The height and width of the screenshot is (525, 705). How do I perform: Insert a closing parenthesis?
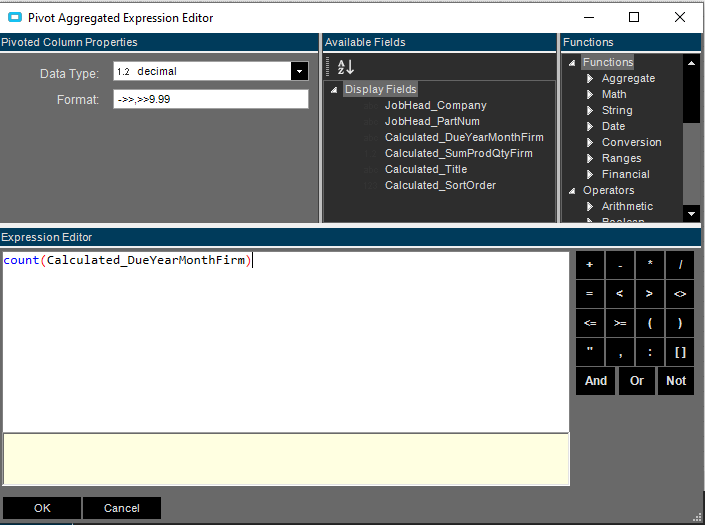point(680,323)
